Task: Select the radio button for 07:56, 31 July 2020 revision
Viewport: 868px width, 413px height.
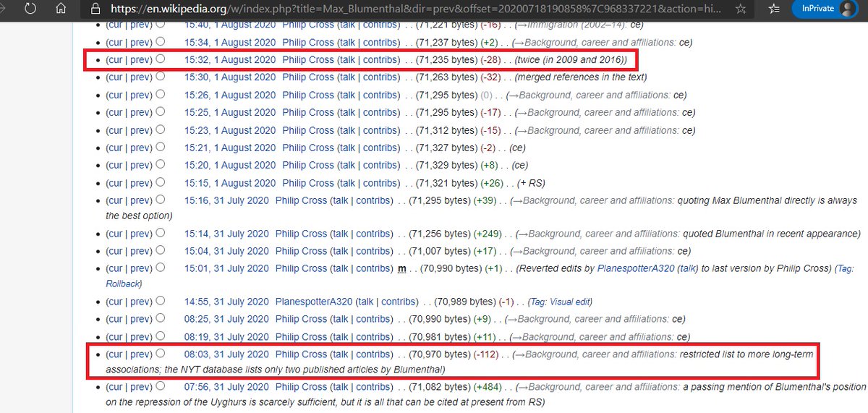Action: (161, 386)
